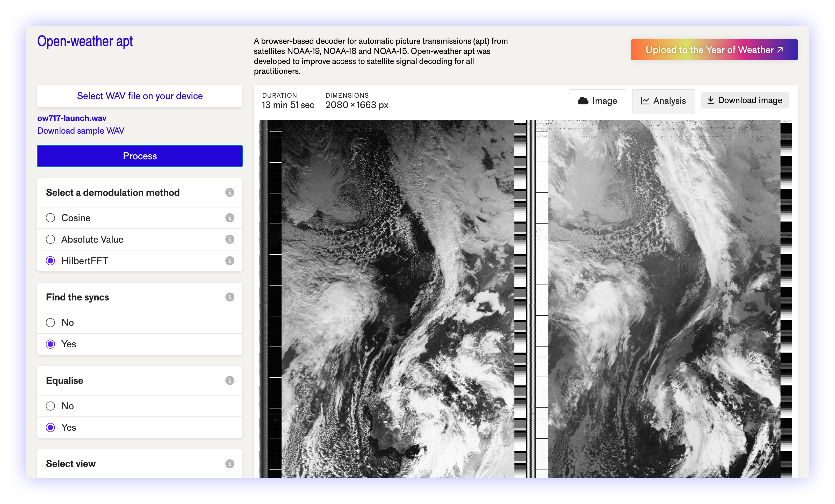Click the cloud icon on Image tab
835x504 pixels.
[583, 101]
